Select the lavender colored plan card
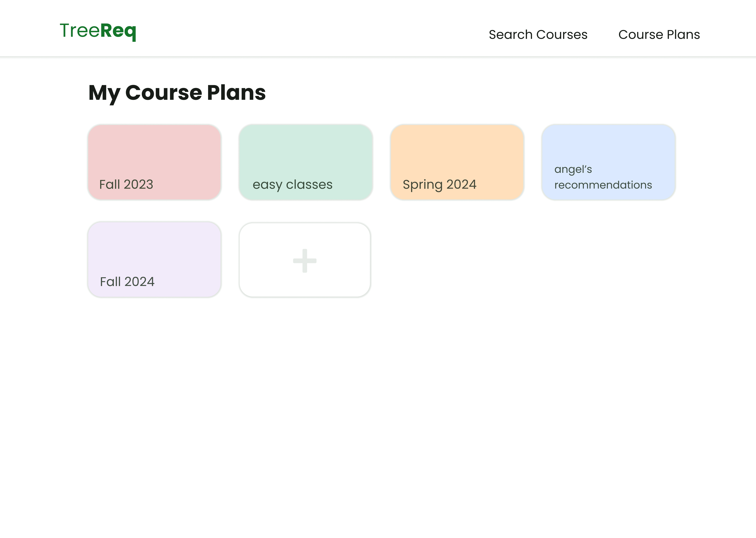This screenshot has height=538, width=756. 155,260
